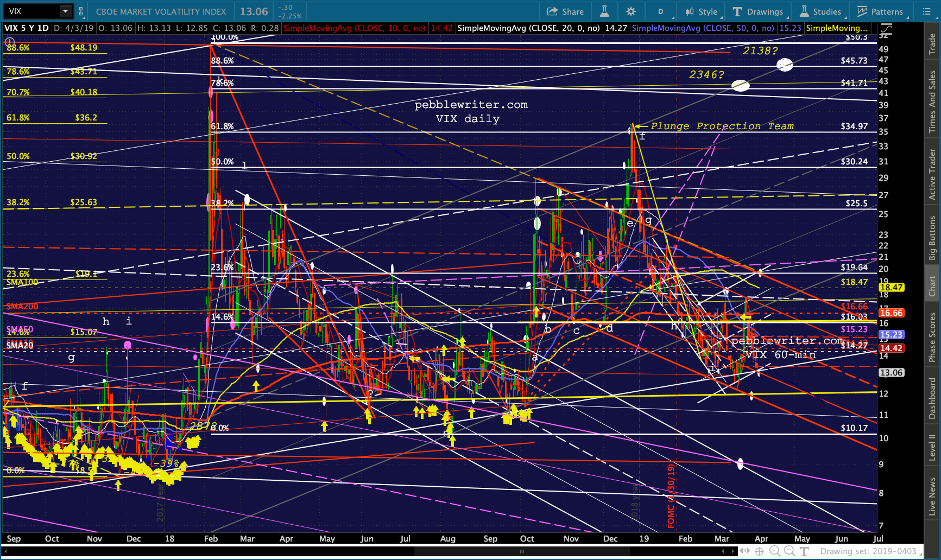The image size is (941, 560).
Task: Click the horizontal scrollbar left arrow at the left edge
Action: (x=5, y=551)
